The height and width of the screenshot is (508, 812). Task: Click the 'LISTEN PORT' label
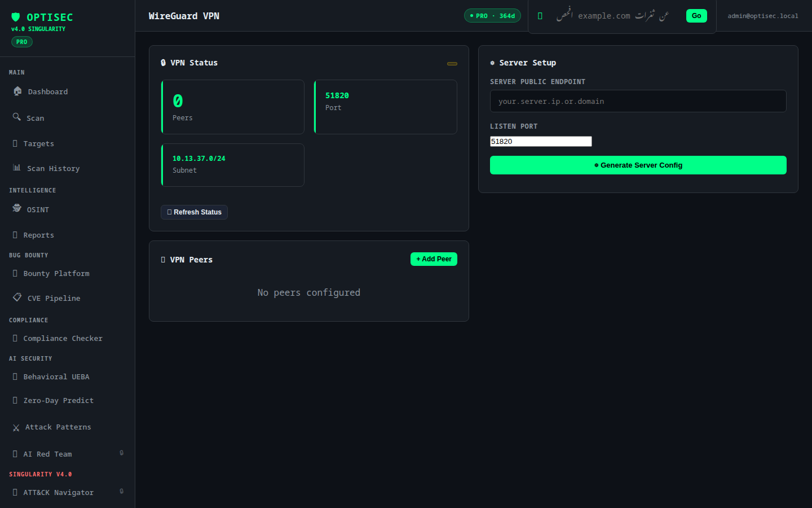pyautogui.click(x=514, y=126)
